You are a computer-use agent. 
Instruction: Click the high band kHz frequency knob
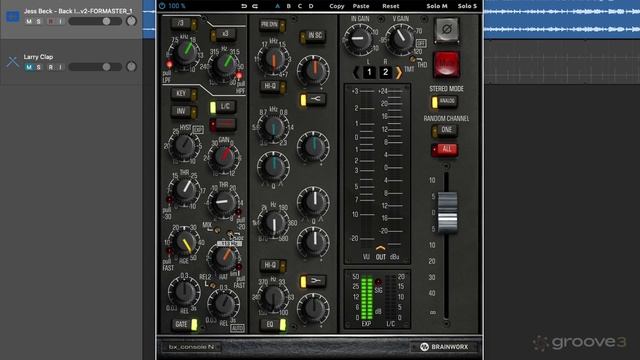coord(273,60)
